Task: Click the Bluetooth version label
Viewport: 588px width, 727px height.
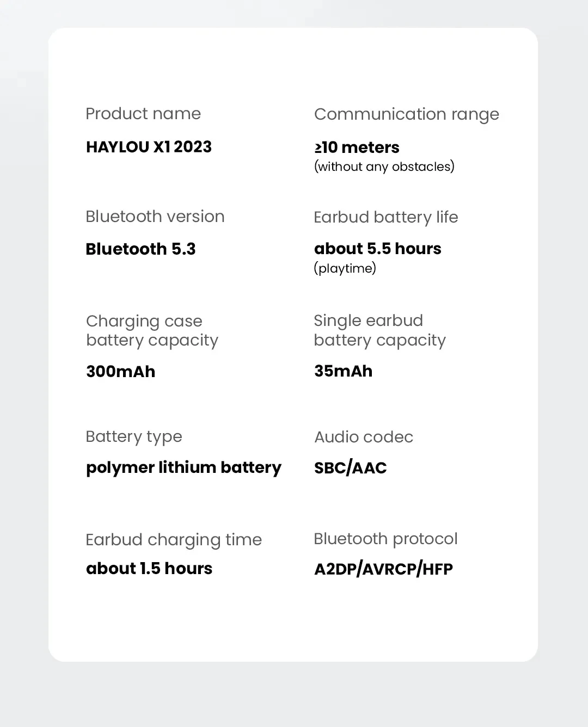Action: 155,217
